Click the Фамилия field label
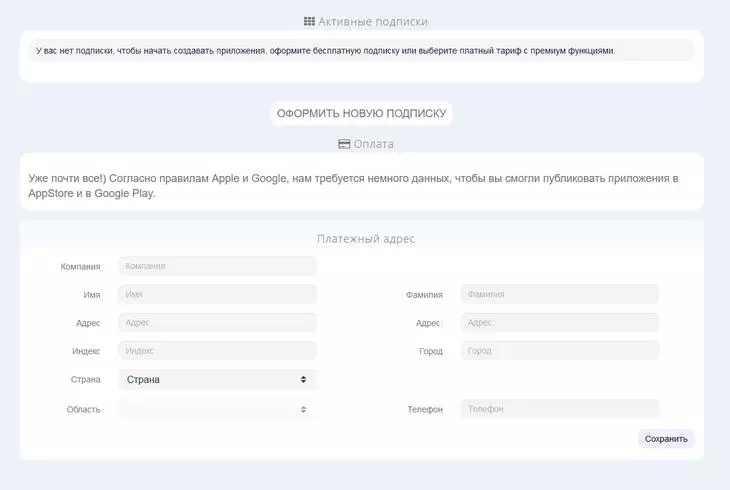The image size is (730, 490). click(x=424, y=295)
